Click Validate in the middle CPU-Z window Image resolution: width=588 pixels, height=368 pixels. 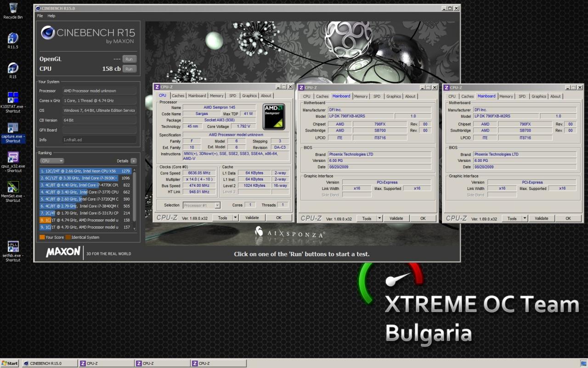tap(396, 218)
